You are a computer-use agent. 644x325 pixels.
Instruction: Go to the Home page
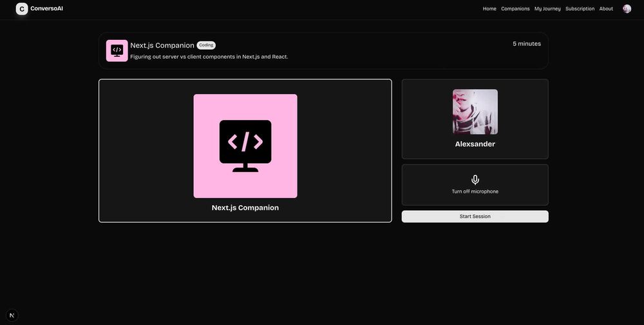(489, 8)
